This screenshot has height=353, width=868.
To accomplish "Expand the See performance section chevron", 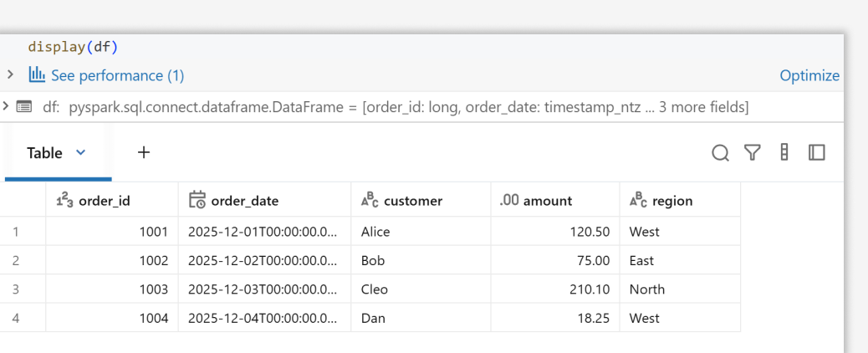I will tap(9, 74).
